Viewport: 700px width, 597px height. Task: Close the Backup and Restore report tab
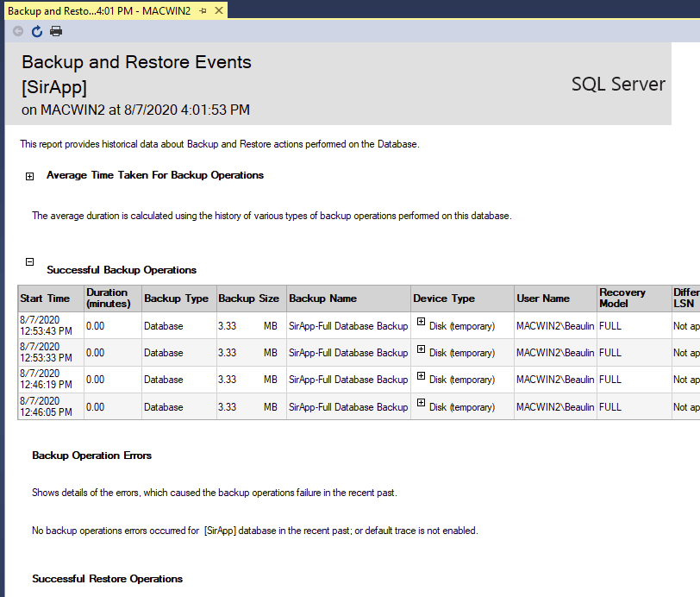[219, 10]
